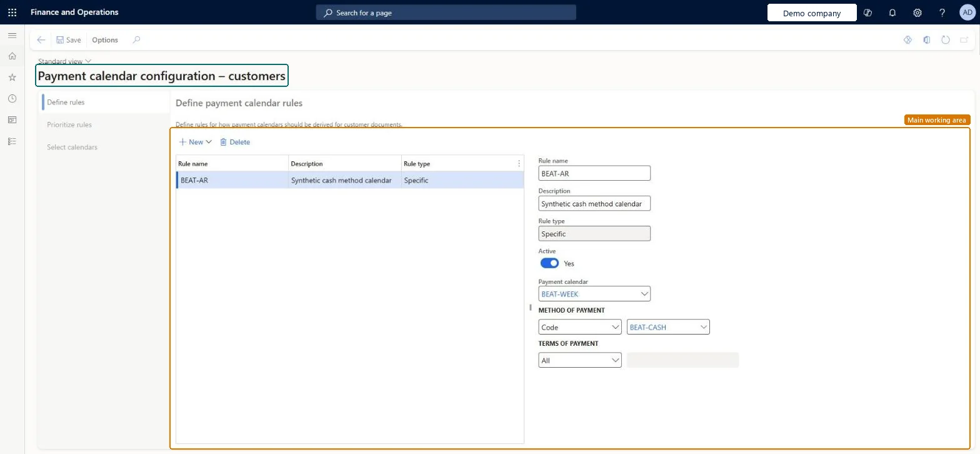Viewport: 980px width, 454px height.
Task: Open in Microsoft Office icon
Action: (927, 40)
